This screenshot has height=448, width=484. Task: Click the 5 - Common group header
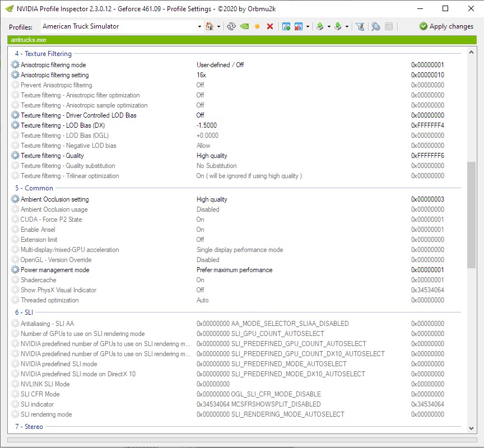tap(34, 188)
